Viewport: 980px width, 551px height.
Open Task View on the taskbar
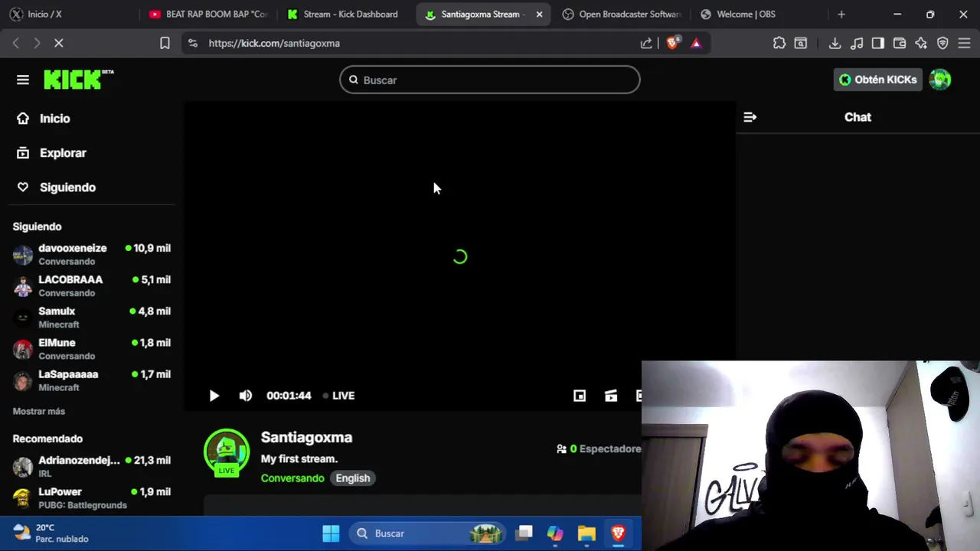(524, 533)
